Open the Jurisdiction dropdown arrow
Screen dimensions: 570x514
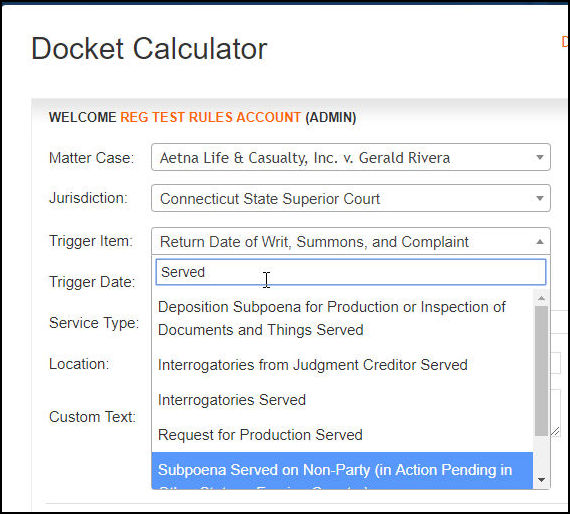pos(540,198)
